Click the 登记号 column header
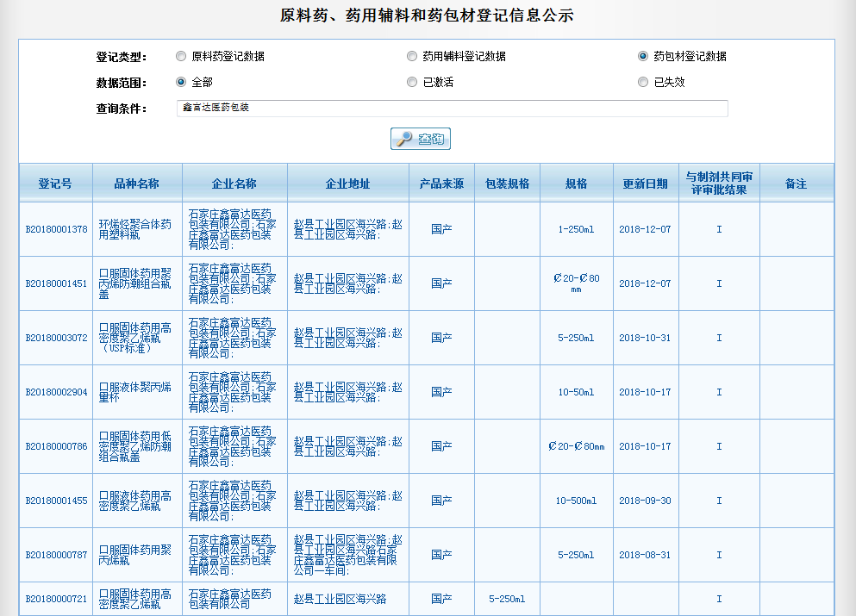 pyautogui.click(x=55, y=184)
